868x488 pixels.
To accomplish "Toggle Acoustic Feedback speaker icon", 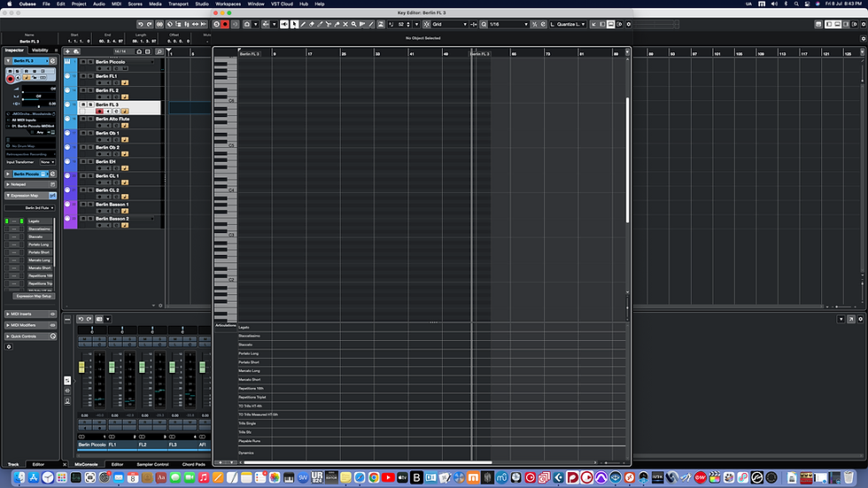I will [x=284, y=24].
